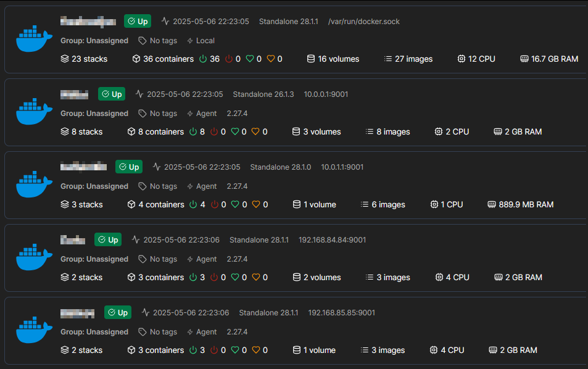Click the green running power icon showing 8

click(193, 131)
